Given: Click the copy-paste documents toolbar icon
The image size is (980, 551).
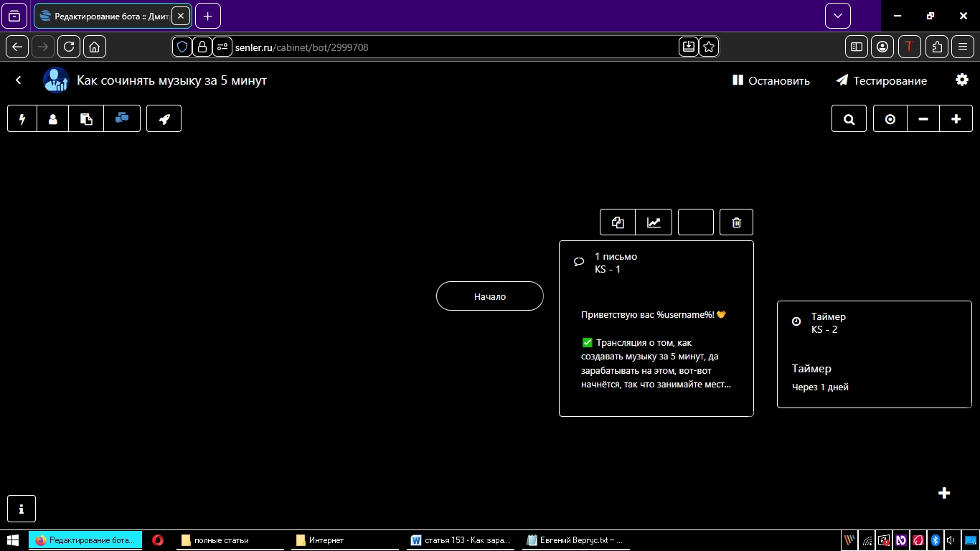Looking at the screenshot, I should click(86, 119).
